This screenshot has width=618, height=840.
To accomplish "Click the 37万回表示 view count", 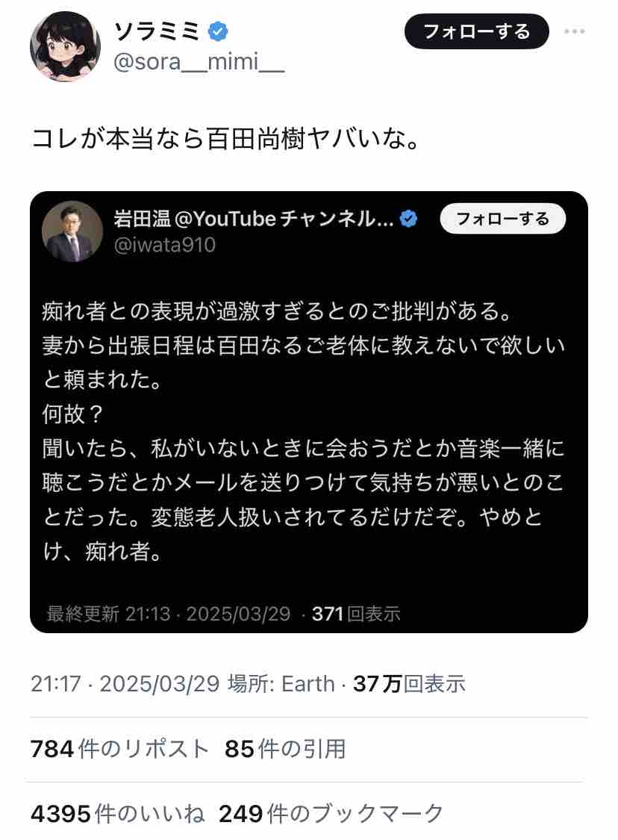I will [409, 683].
